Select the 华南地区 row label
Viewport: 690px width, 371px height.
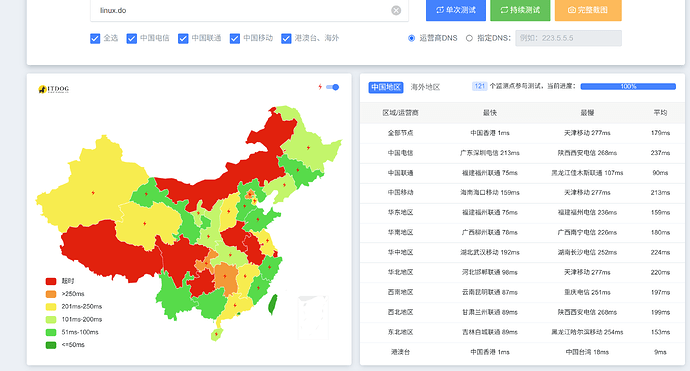pyautogui.click(x=400, y=232)
